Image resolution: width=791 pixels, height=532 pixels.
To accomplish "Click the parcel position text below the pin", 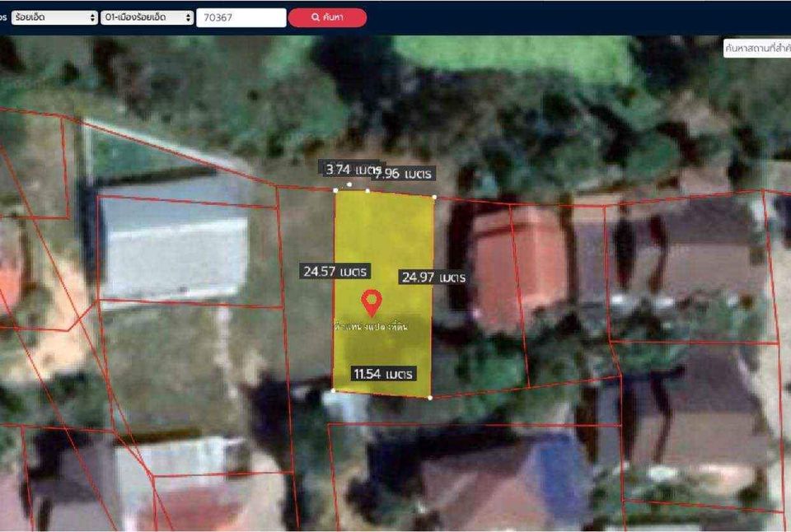I will pos(372,327).
